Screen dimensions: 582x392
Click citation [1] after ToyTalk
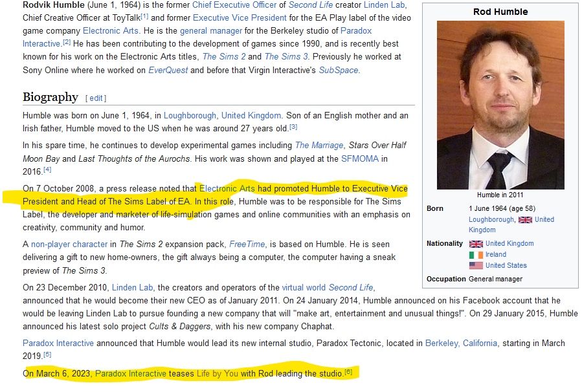(145, 16)
